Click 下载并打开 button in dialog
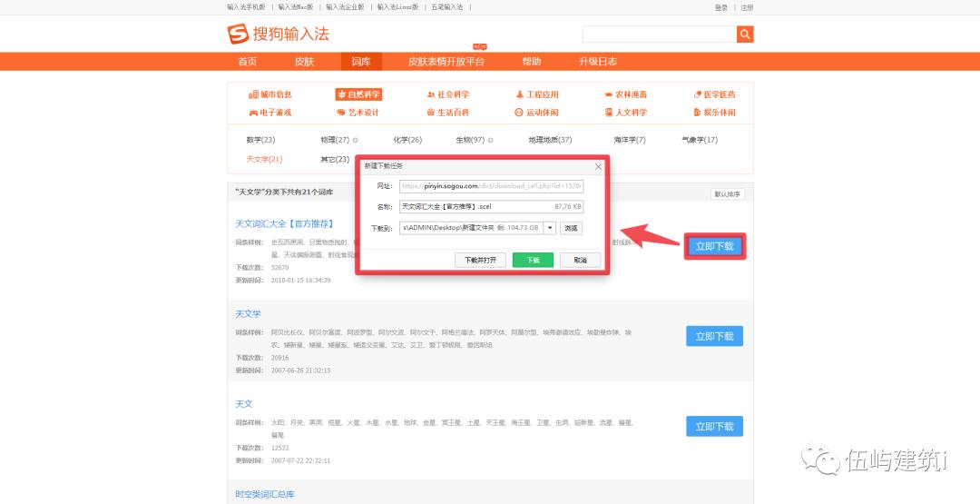This screenshot has height=504, width=980. 480,260
